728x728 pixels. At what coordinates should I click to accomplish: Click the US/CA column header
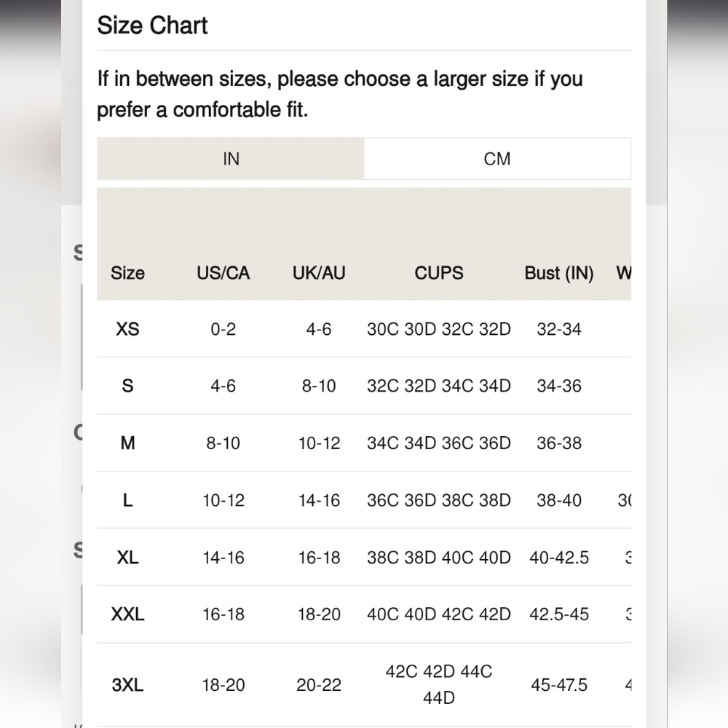[x=223, y=273]
